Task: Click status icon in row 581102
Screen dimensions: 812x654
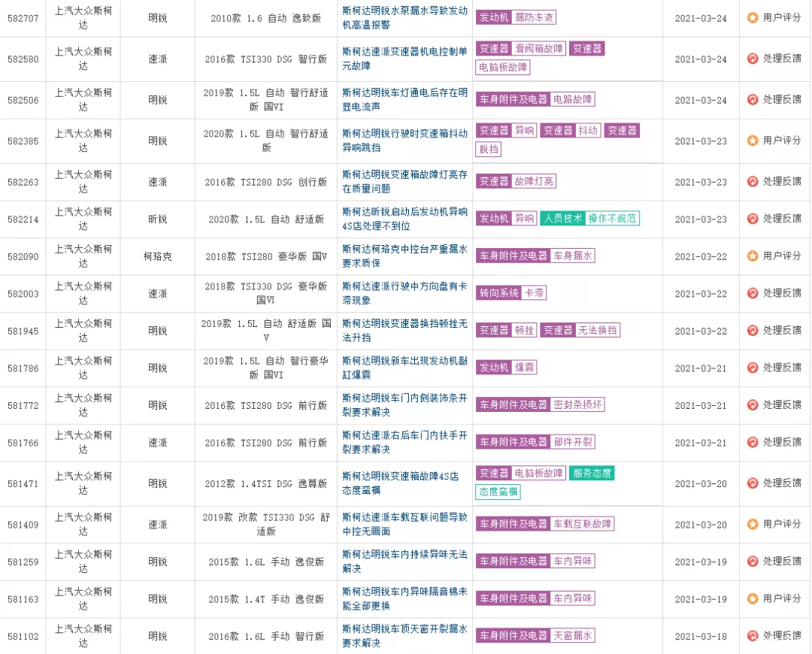Action: [x=753, y=635]
